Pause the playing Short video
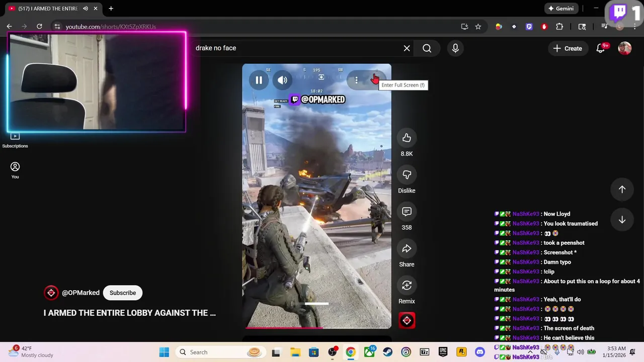 pyautogui.click(x=259, y=80)
